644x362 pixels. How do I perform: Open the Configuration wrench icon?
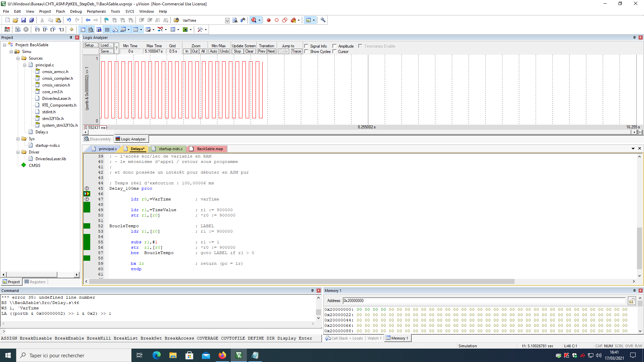click(323, 20)
